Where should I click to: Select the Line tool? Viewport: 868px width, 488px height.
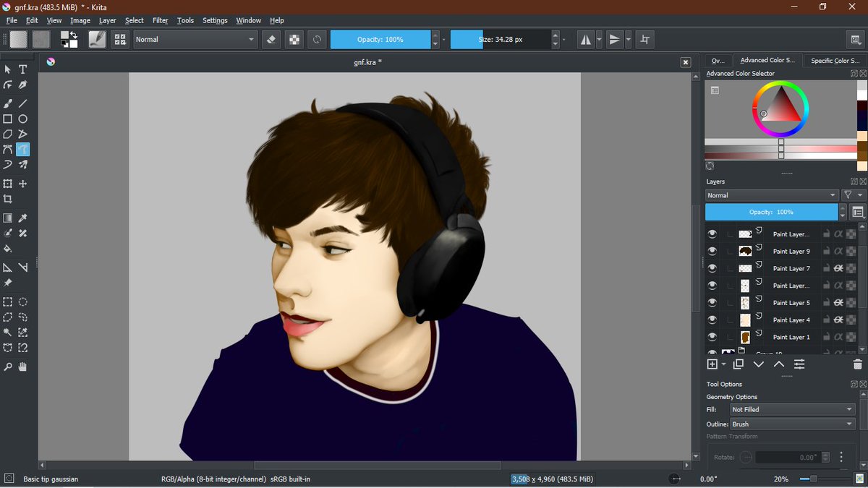(23, 103)
